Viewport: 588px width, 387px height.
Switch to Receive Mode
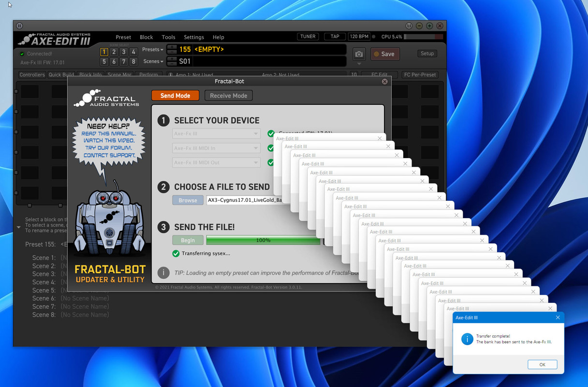(x=228, y=96)
